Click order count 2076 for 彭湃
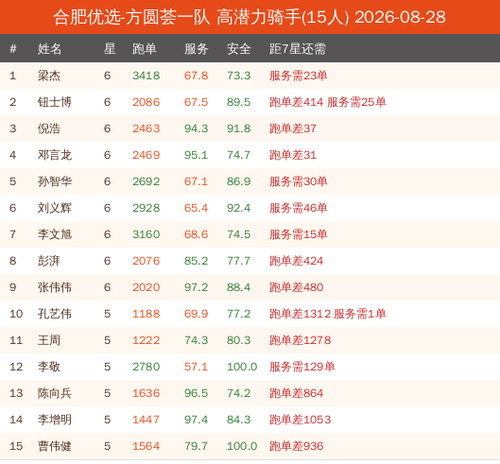 [x=146, y=261]
